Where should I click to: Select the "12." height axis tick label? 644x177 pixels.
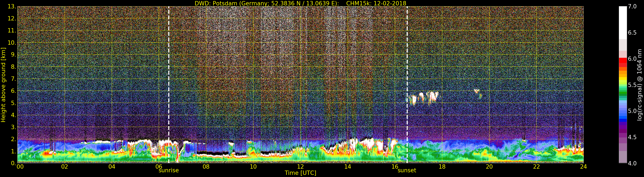12,18
